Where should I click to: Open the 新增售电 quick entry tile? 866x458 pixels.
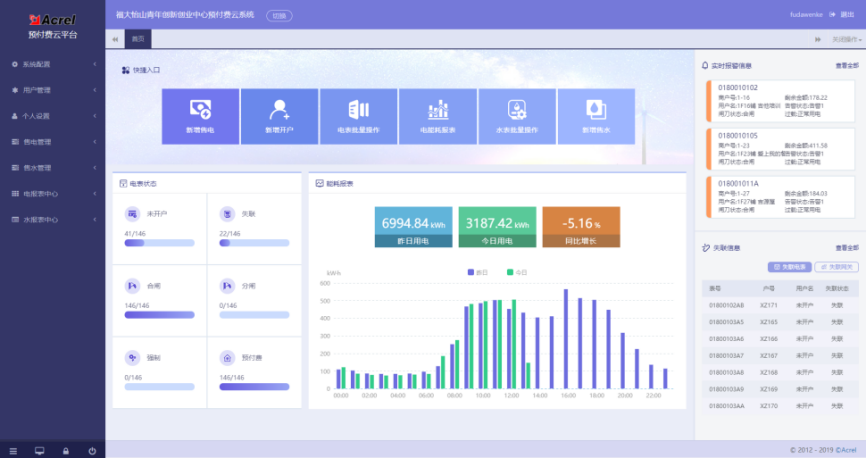(x=200, y=116)
